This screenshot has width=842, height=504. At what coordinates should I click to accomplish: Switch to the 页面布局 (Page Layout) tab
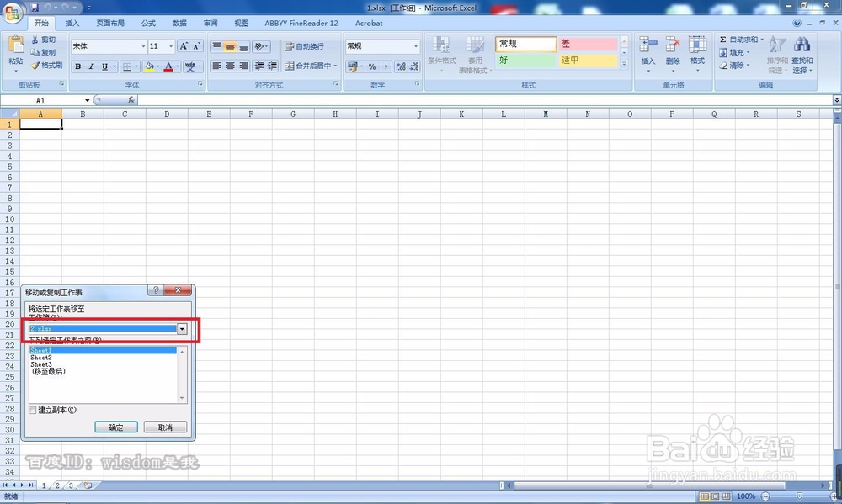(x=110, y=23)
